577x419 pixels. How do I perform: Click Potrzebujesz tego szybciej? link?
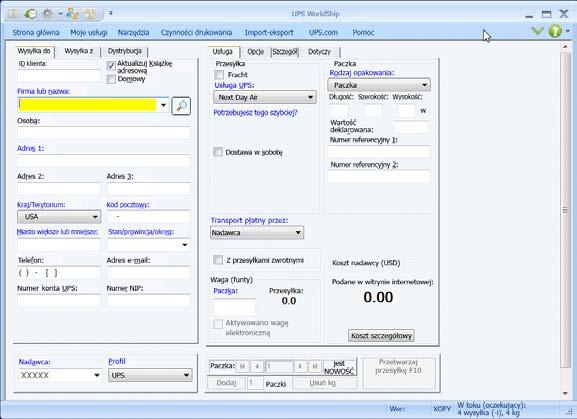click(255, 113)
